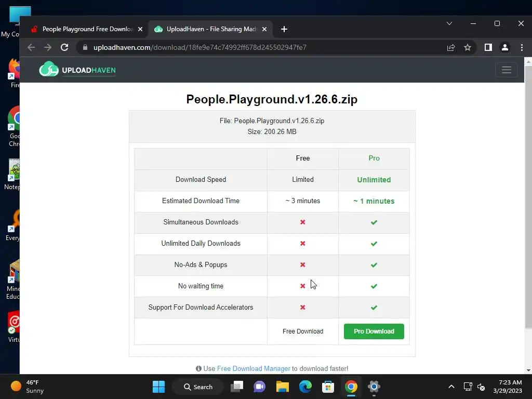
Task: Click the Free Download button
Action: [303, 331]
